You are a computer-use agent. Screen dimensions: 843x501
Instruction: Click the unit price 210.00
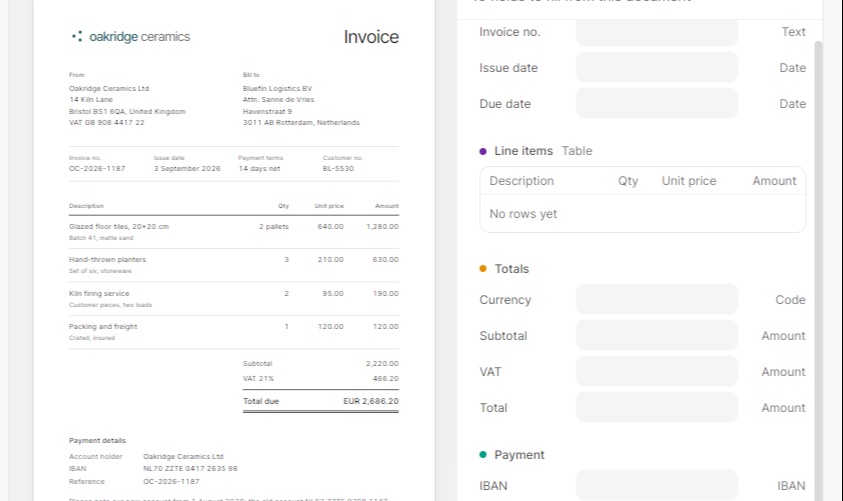coord(331,259)
